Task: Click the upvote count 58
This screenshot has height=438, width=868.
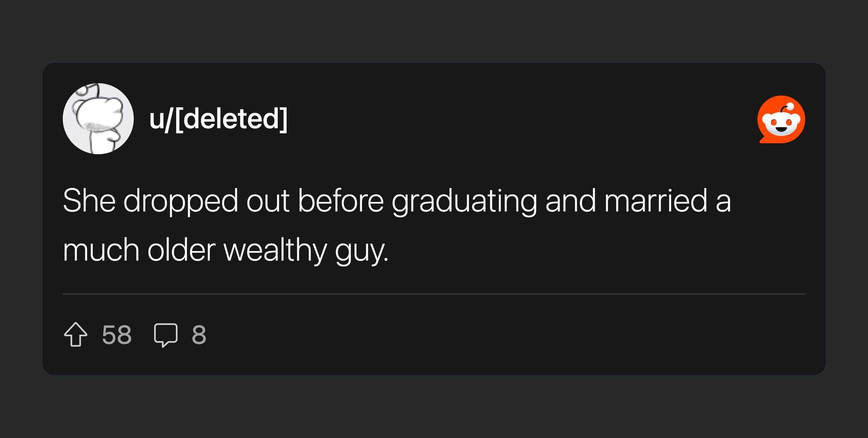Action: 117,335
